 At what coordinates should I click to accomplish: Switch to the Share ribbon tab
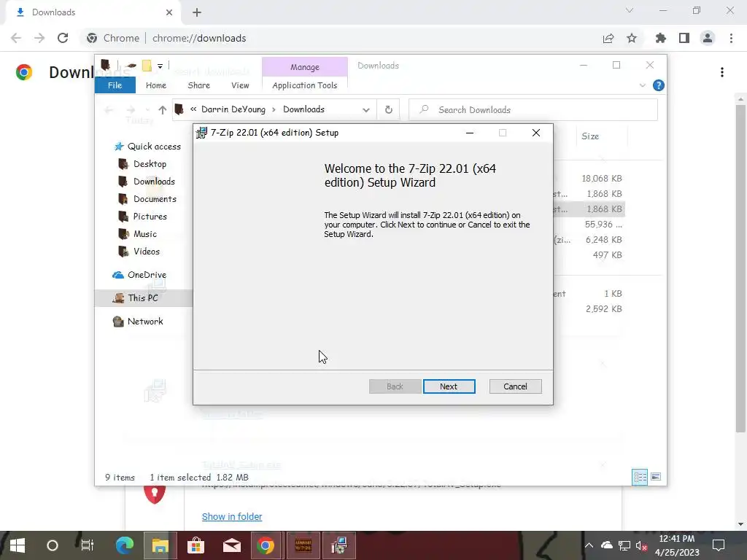point(198,85)
